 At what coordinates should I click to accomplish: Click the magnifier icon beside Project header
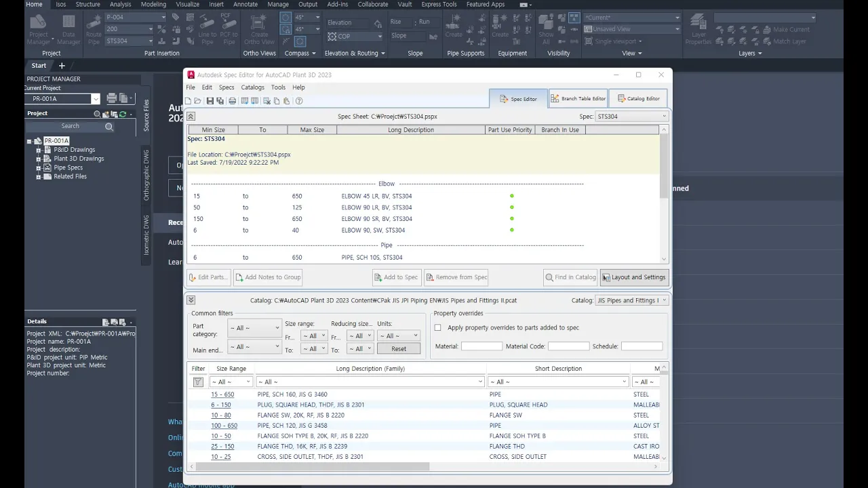tap(97, 114)
